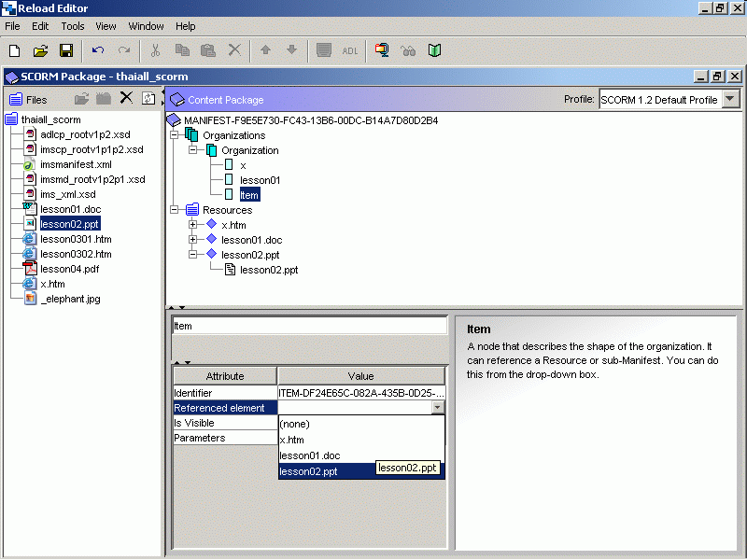Click the binoculars icon in the toolbar
The image size is (747, 560).
tap(408, 50)
